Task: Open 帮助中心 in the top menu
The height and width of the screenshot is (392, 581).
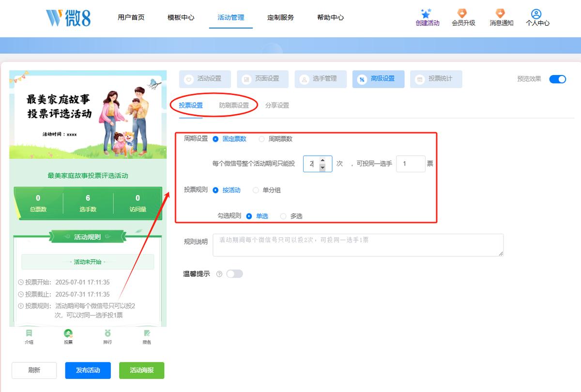Action: coord(331,17)
